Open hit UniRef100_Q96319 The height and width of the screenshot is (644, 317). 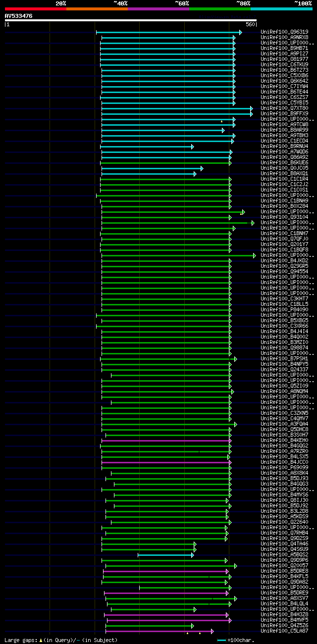(x=284, y=32)
